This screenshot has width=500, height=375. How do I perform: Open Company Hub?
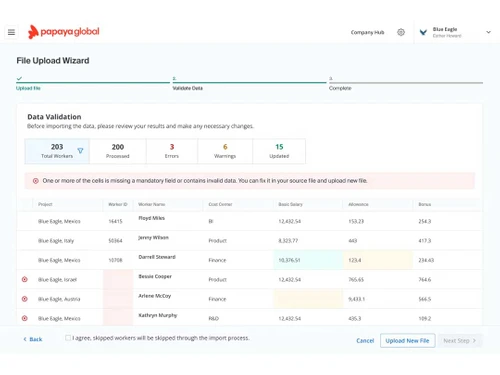pyautogui.click(x=367, y=32)
